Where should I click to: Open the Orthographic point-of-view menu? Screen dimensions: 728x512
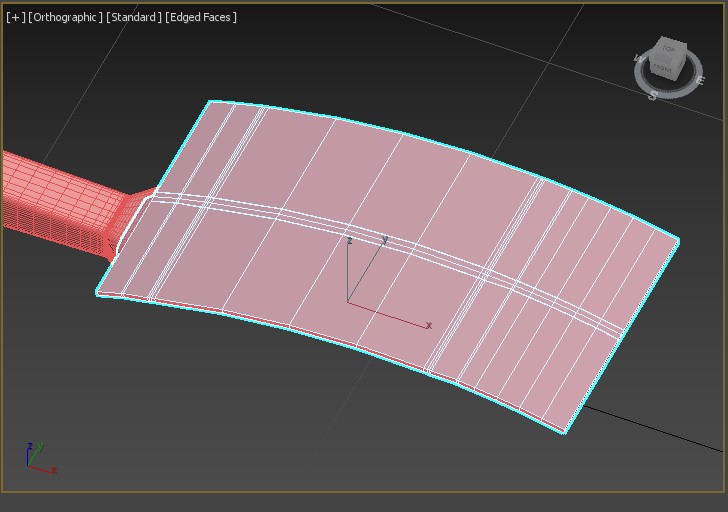(x=65, y=17)
